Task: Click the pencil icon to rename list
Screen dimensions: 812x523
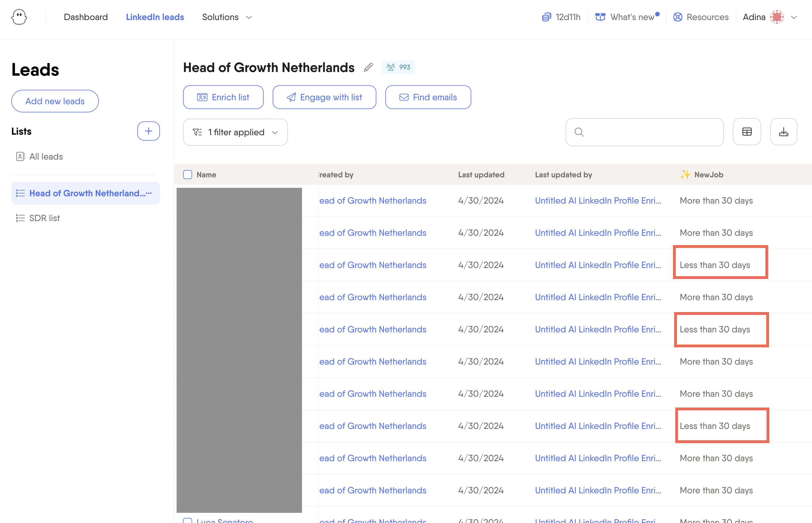Action: tap(368, 67)
